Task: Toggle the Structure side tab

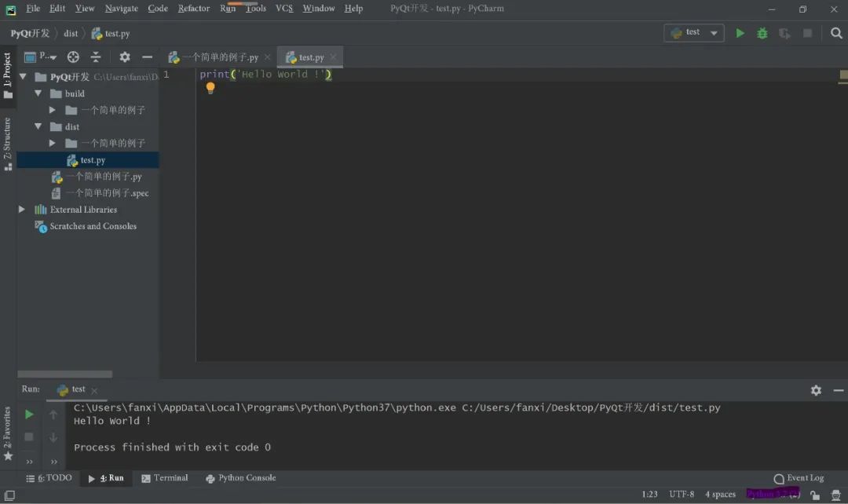Action: tap(8, 144)
